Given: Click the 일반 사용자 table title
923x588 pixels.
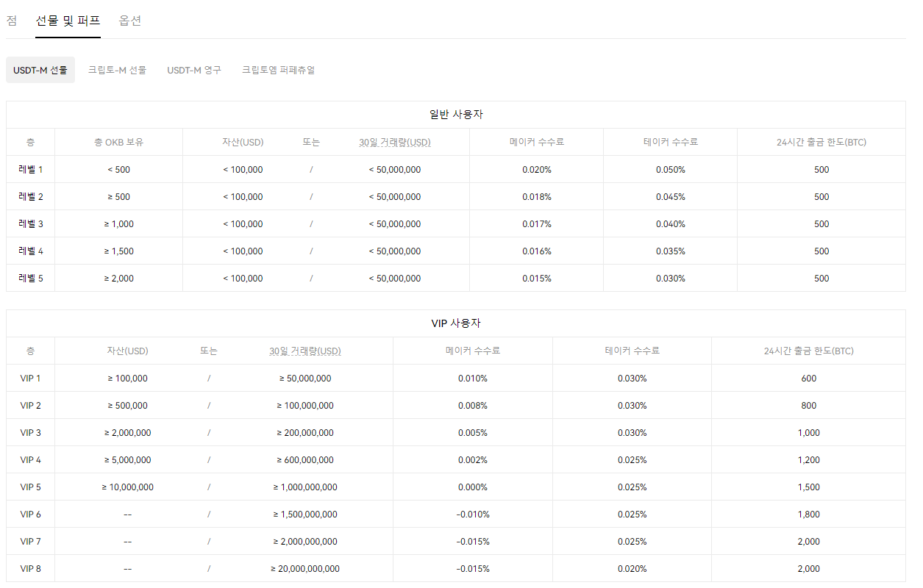Looking at the screenshot, I should point(456,115).
